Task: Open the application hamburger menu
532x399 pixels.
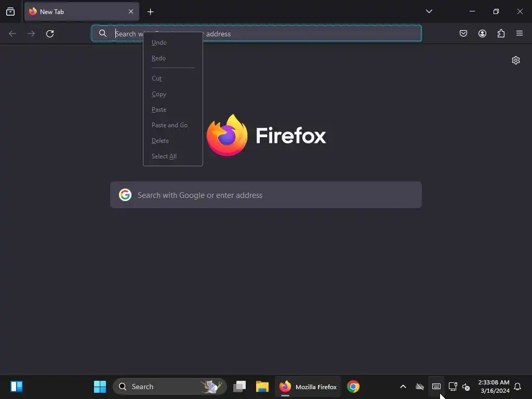Action: [520, 33]
